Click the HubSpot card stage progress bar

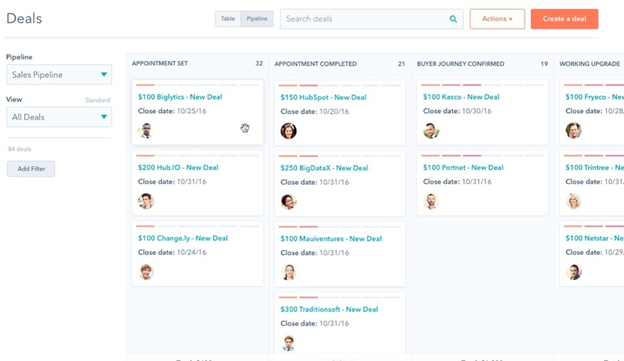[340, 85]
